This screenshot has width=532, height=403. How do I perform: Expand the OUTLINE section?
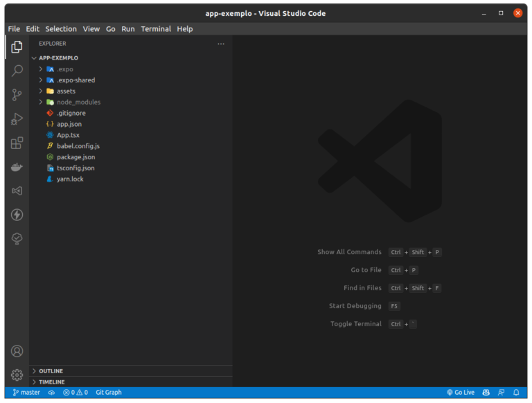[51, 371]
